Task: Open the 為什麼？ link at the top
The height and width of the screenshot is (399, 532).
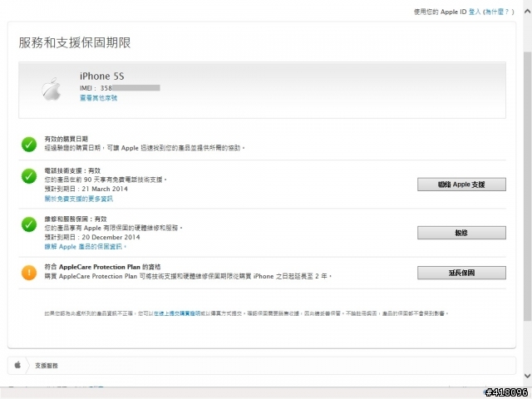Action: coord(497,12)
